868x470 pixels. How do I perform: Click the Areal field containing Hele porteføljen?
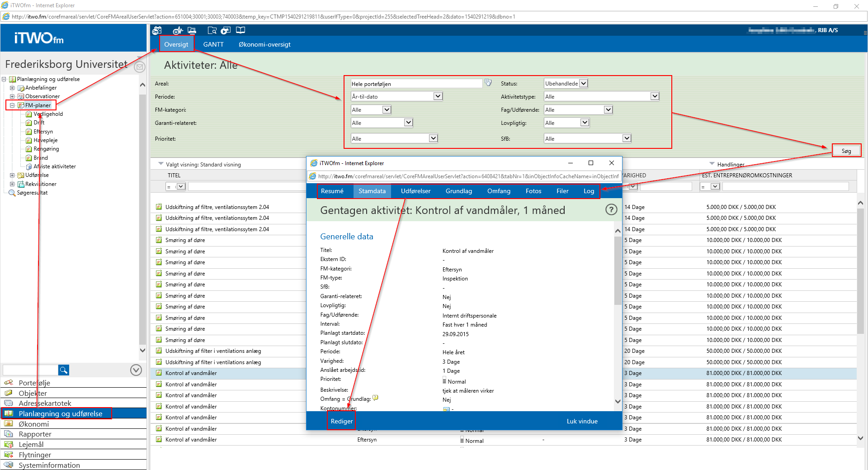pyautogui.click(x=416, y=84)
